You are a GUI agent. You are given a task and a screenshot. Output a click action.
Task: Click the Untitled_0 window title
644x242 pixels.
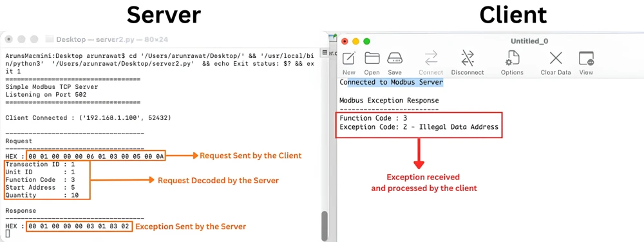(529, 41)
